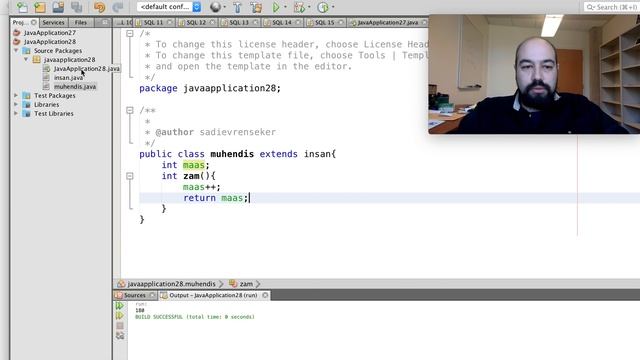Close the SQL 12 tab
Image resolution: width=640 pixels, height=360 pixels.
click(x=213, y=22)
